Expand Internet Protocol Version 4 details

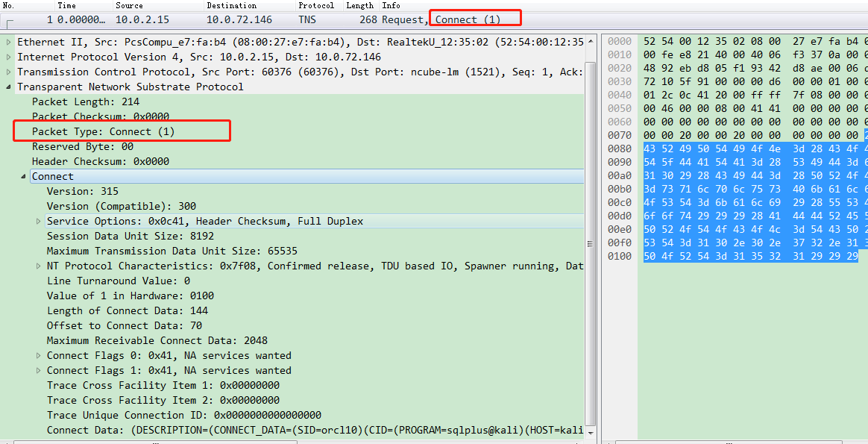click(x=7, y=57)
